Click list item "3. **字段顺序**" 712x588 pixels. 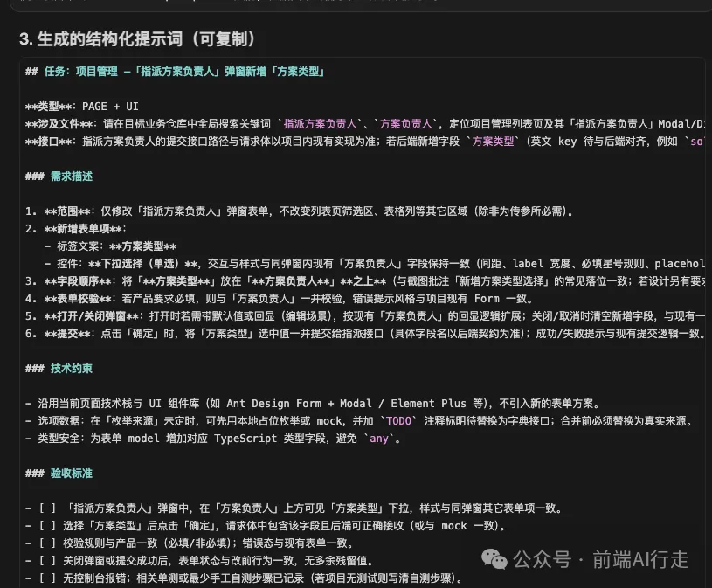click(365, 281)
